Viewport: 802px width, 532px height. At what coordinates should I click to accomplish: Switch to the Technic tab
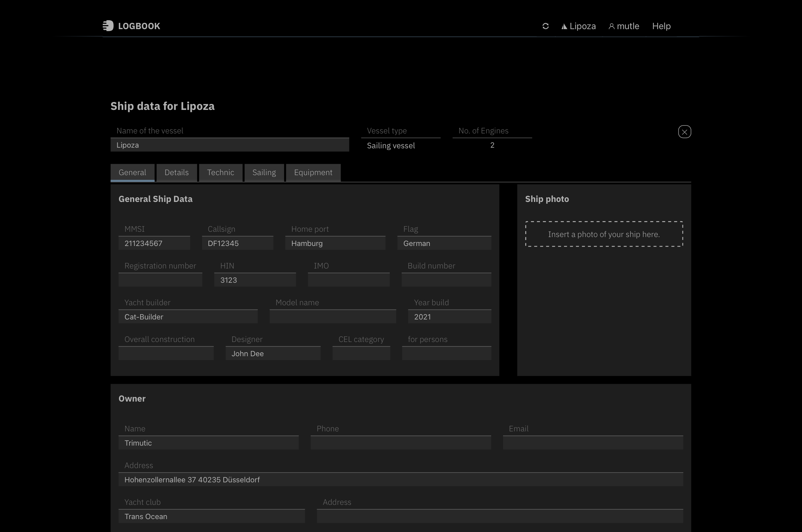pos(220,172)
